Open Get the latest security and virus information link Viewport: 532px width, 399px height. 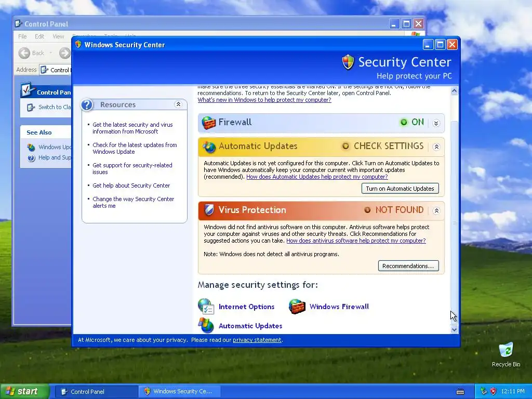[x=132, y=128]
